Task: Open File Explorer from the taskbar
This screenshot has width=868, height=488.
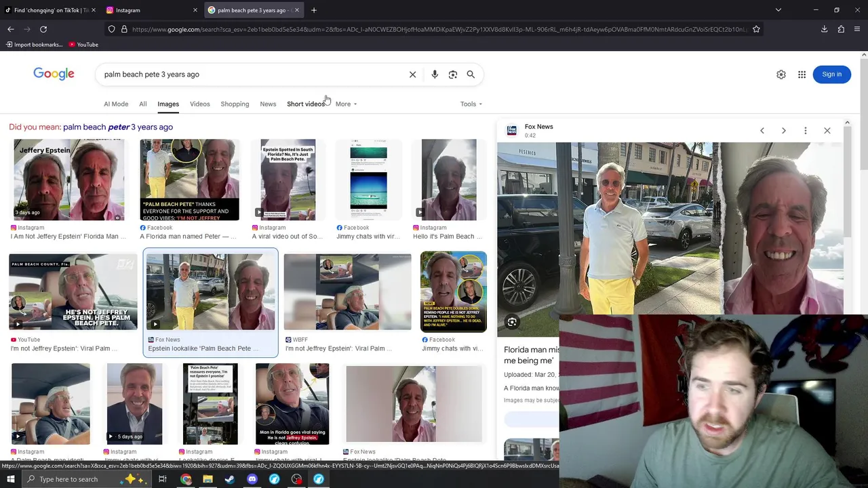Action: pyautogui.click(x=208, y=479)
